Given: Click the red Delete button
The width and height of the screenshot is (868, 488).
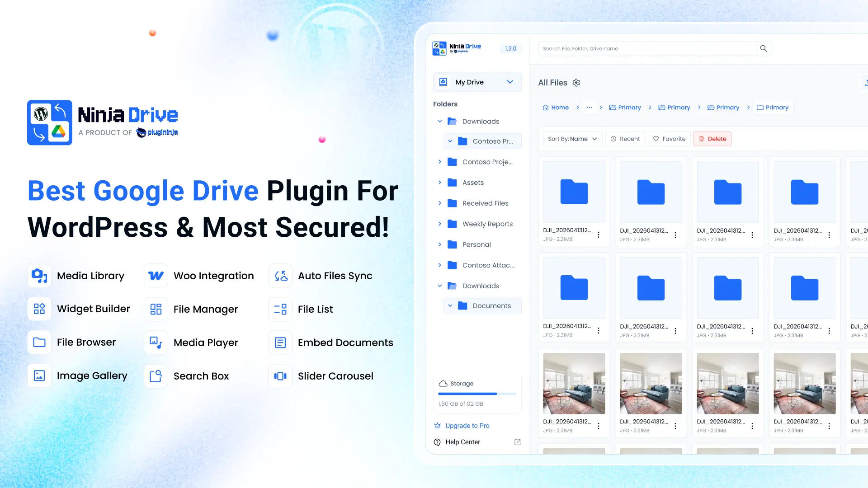Looking at the screenshot, I should point(712,139).
